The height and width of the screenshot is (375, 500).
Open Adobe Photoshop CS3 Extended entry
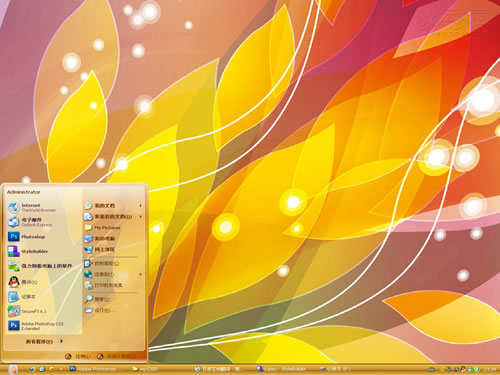[43, 326]
